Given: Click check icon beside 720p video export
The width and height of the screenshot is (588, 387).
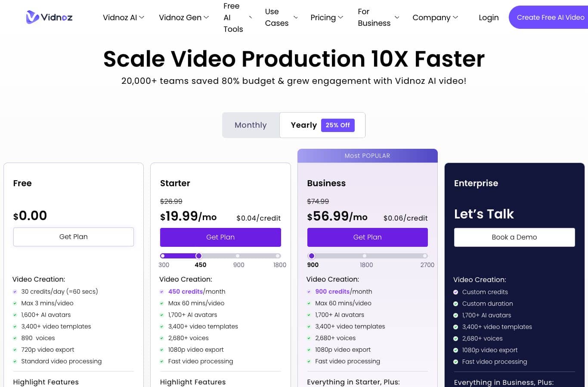Looking at the screenshot, I should click(x=15, y=350).
